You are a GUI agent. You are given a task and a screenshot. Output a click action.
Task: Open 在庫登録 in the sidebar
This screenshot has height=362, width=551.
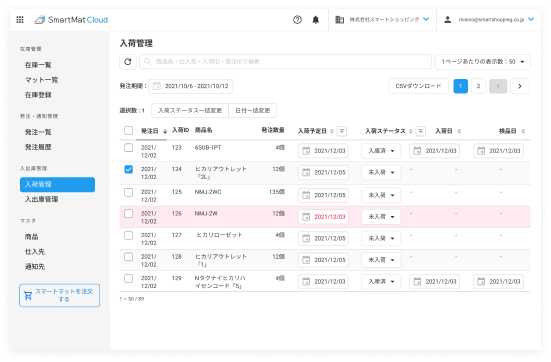coord(38,95)
